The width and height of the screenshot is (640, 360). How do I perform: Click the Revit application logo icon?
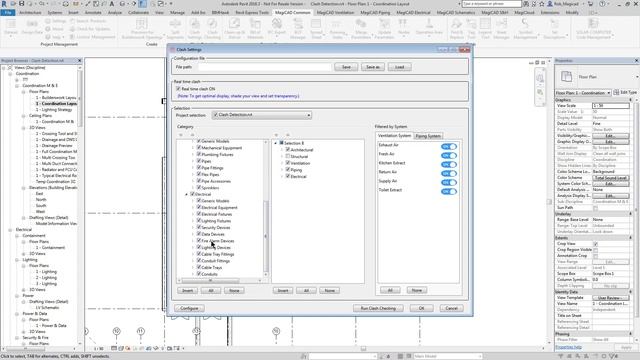[4, 4]
